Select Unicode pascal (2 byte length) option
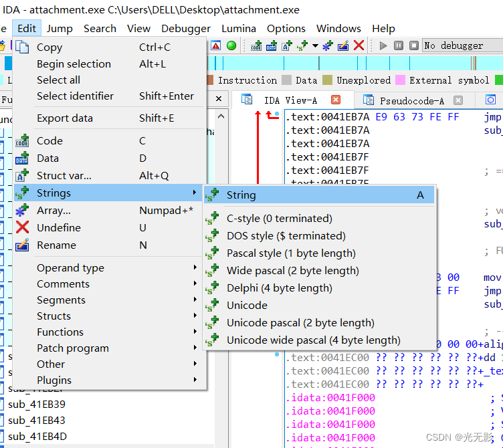 click(x=319, y=322)
